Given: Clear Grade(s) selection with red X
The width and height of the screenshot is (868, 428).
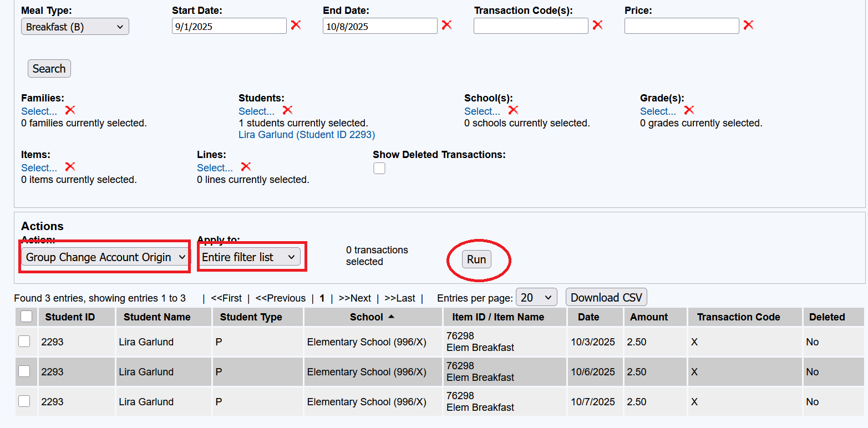Looking at the screenshot, I should (689, 110).
